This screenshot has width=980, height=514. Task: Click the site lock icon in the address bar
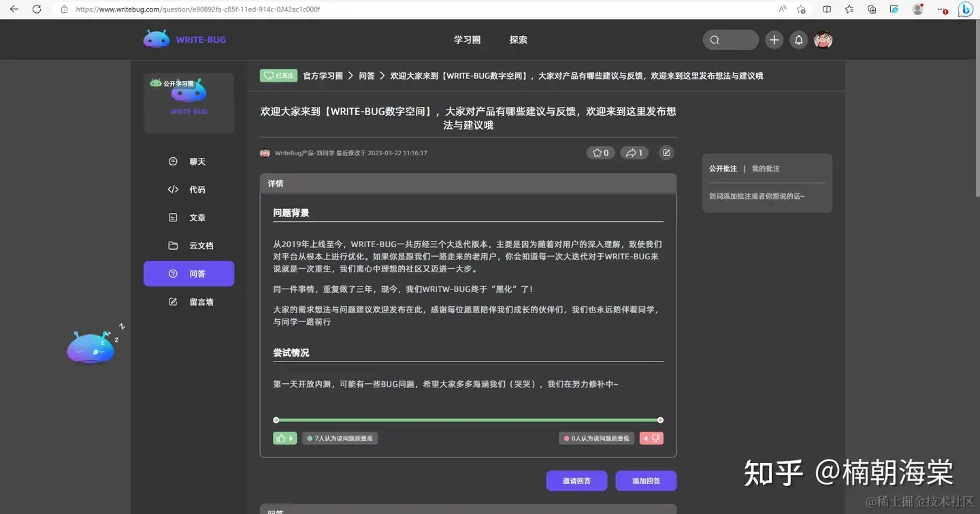[64, 10]
